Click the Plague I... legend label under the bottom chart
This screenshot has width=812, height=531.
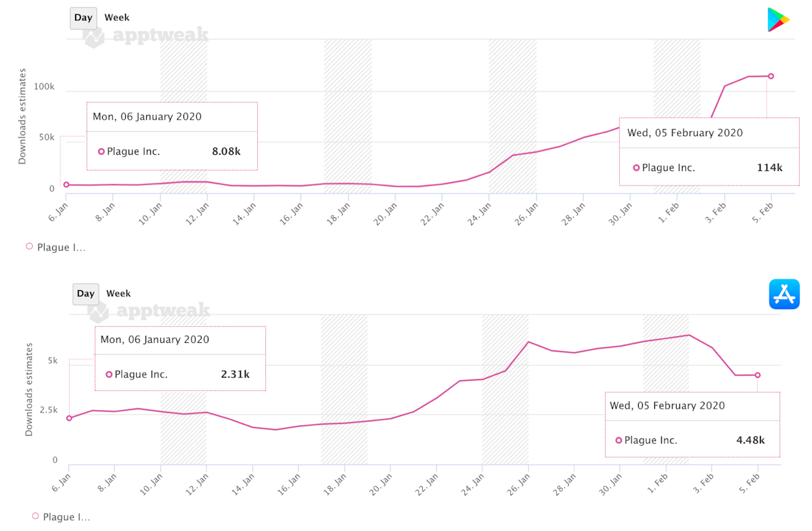click(x=65, y=517)
